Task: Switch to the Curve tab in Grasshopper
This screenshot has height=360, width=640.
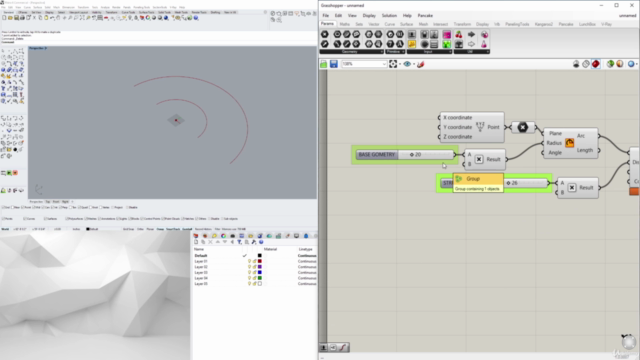Action: coord(389,24)
